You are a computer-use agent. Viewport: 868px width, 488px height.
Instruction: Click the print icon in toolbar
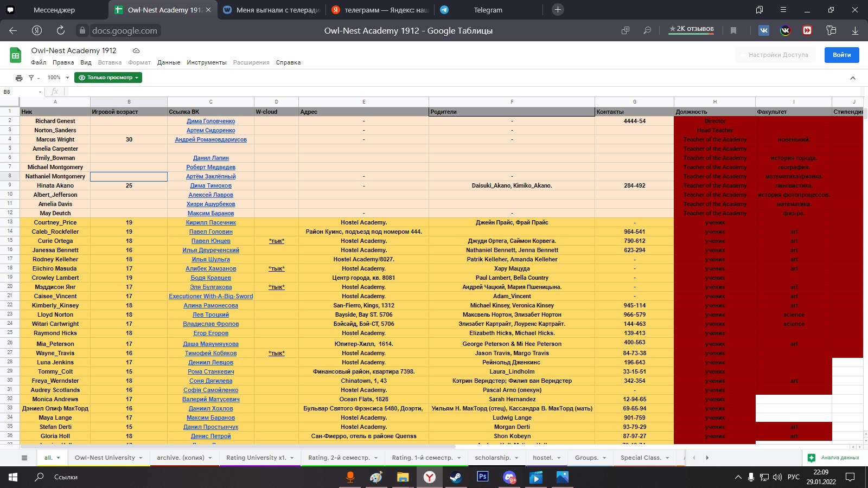pyautogui.click(x=19, y=78)
